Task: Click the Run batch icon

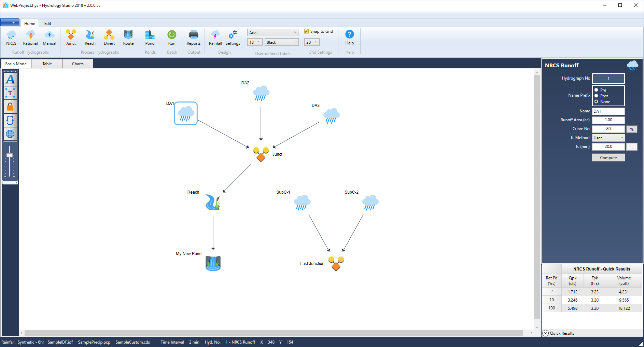Action: [172, 38]
